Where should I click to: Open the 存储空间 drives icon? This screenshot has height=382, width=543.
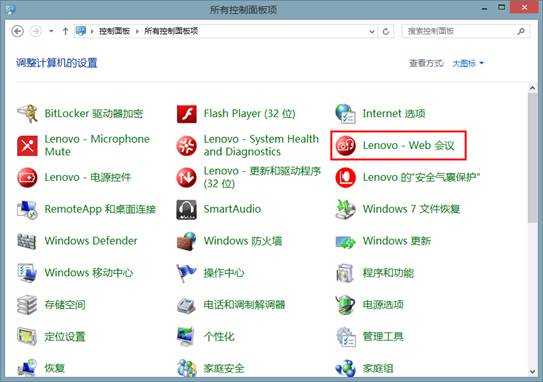(27, 305)
